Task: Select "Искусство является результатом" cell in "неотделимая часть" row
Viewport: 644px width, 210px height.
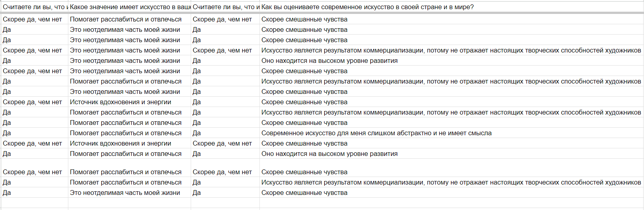Action: 451,50
